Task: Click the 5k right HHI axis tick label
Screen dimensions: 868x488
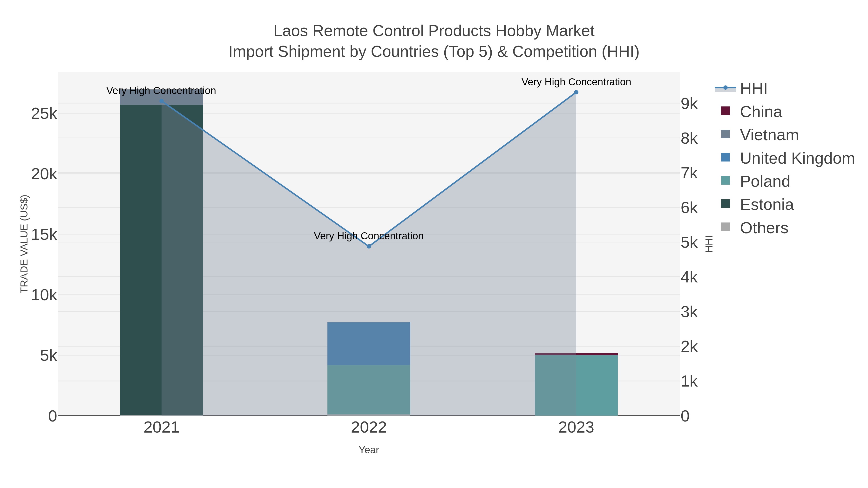Action: [689, 242]
